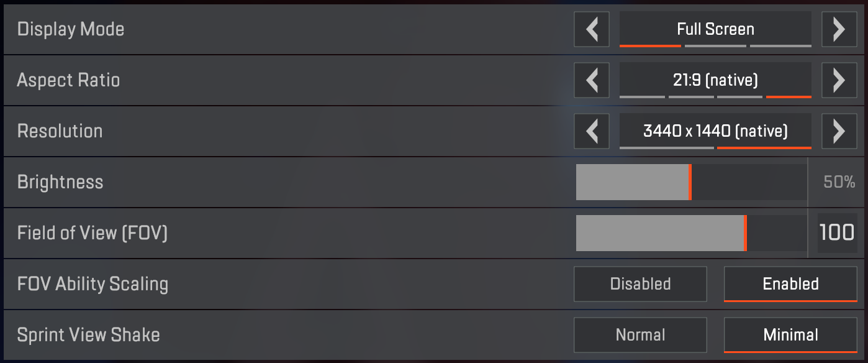Enable FOV Ability Scaling
This screenshot has width=868, height=363.
[790, 284]
